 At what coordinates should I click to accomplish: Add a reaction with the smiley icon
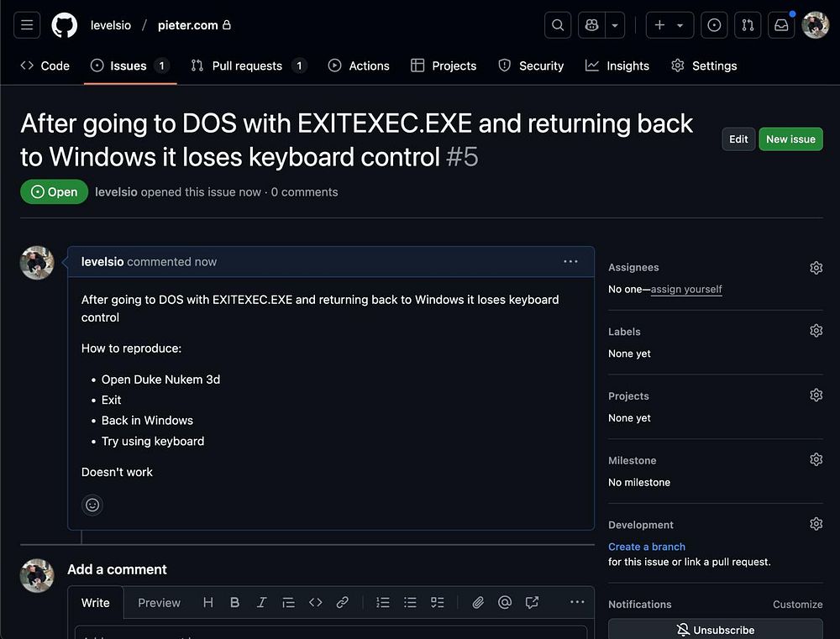[x=92, y=505]
